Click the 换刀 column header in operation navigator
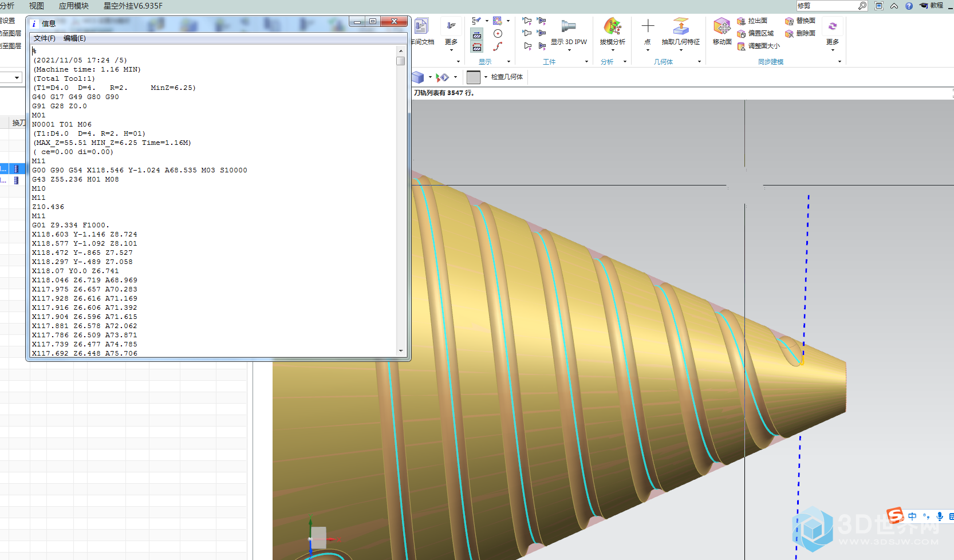 [x=18, y=123]
